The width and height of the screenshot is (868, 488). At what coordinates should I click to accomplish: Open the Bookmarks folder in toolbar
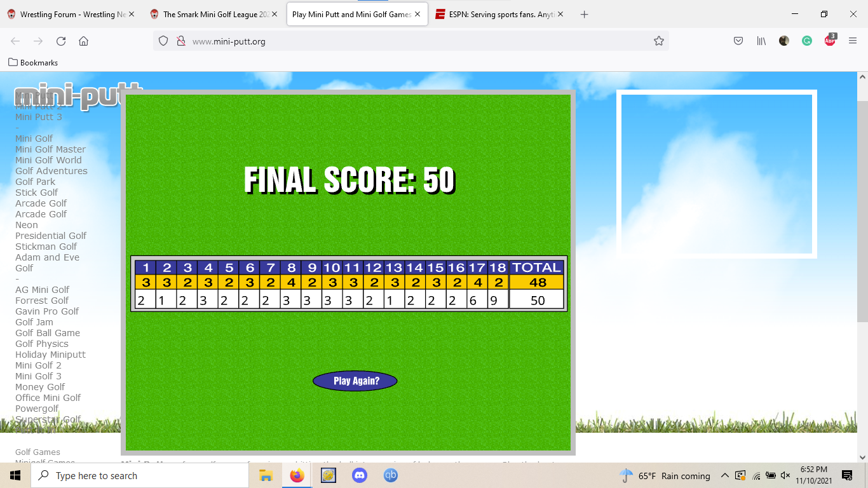[x=33, y=63]
